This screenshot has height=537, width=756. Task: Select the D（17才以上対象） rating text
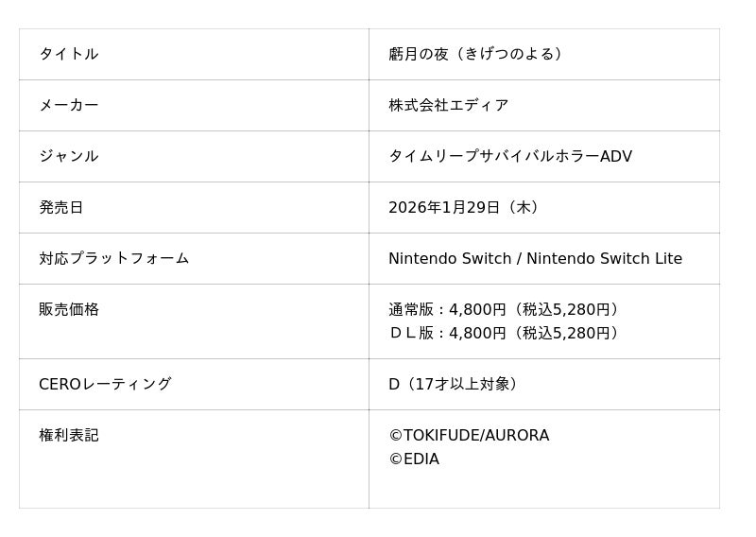455,384
